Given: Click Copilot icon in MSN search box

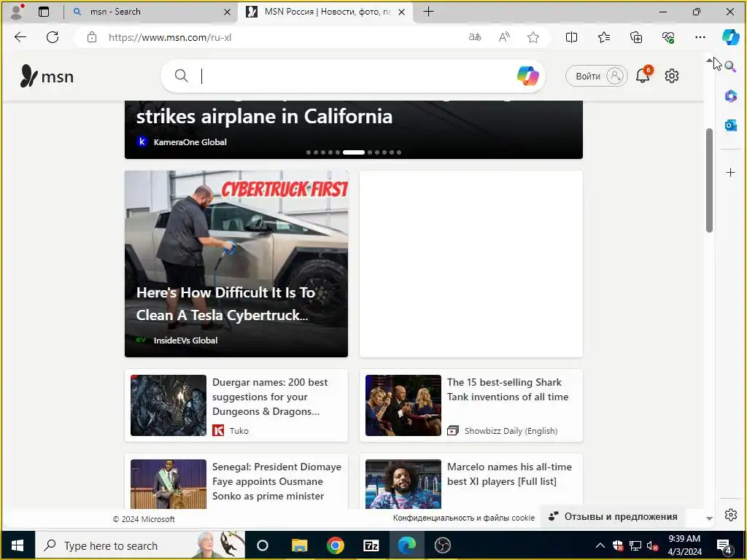Looking at the screenshot, I should pos(528,76).
